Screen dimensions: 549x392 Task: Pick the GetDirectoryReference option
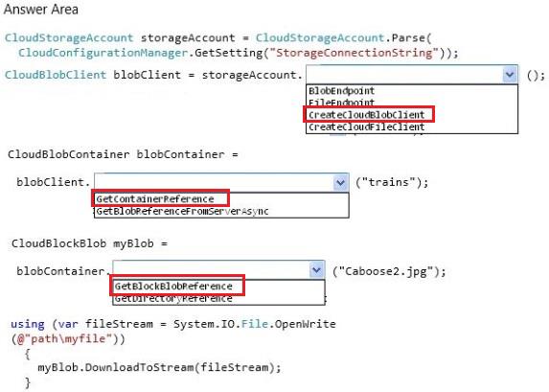click(173, 298)
